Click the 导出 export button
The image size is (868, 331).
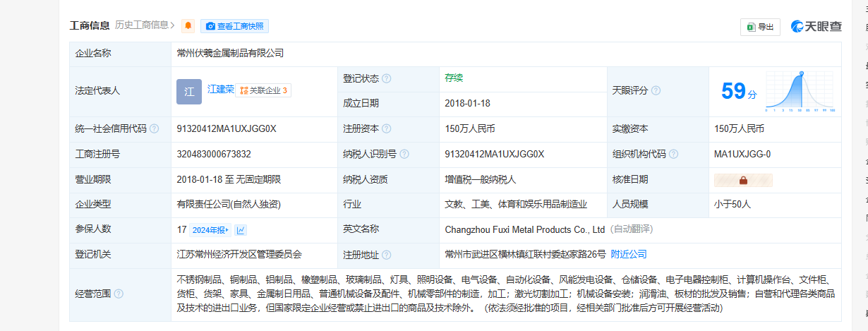point(760,27)
